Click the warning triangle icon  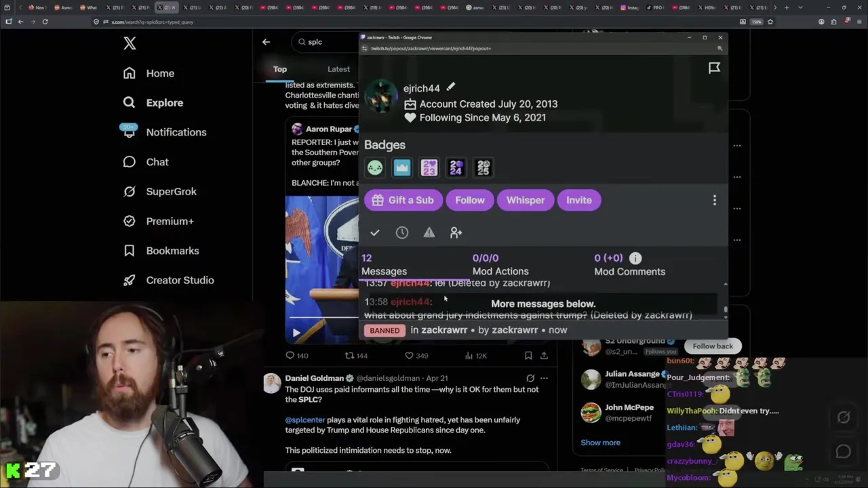click(x=429, y=232)
